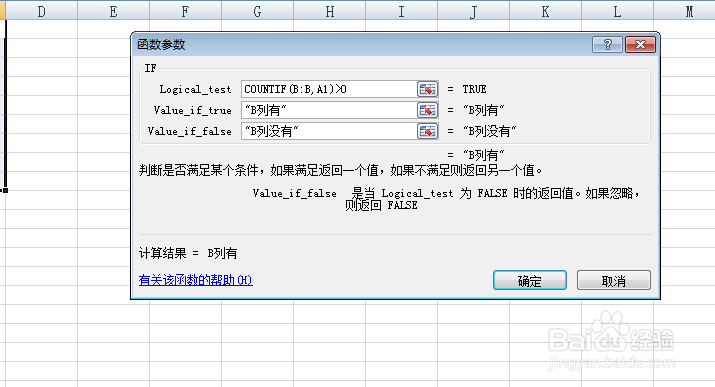Open the 有关该函数的帮助(H) link
The width and height of the screenshot is (715, 387).
point(196,280)
